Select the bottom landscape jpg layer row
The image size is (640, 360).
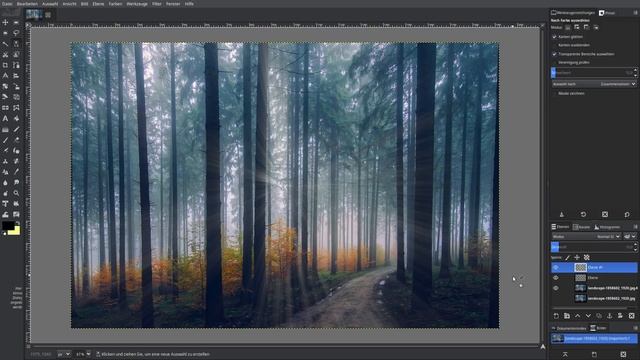click(x=594, y=298)
